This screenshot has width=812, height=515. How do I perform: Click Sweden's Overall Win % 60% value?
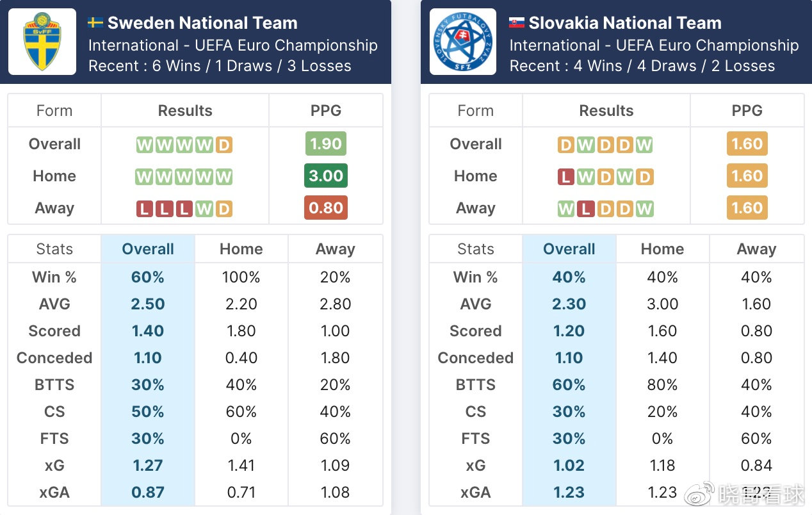148,277
